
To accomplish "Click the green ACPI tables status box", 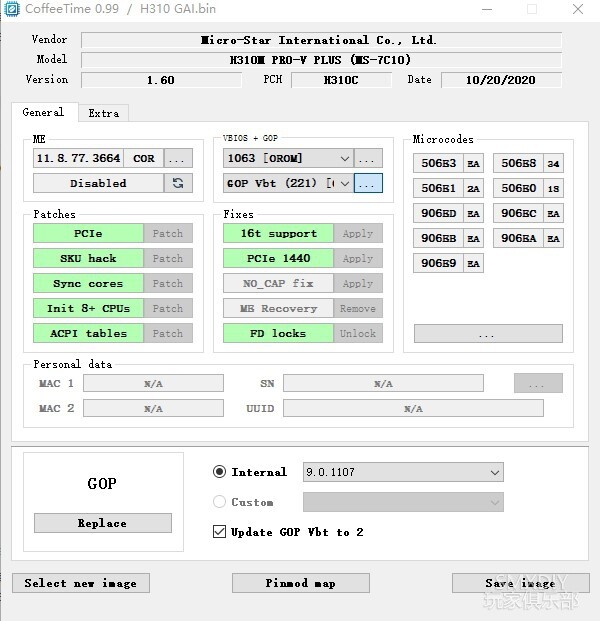I will pyautogui.click(x=88, y=333).
